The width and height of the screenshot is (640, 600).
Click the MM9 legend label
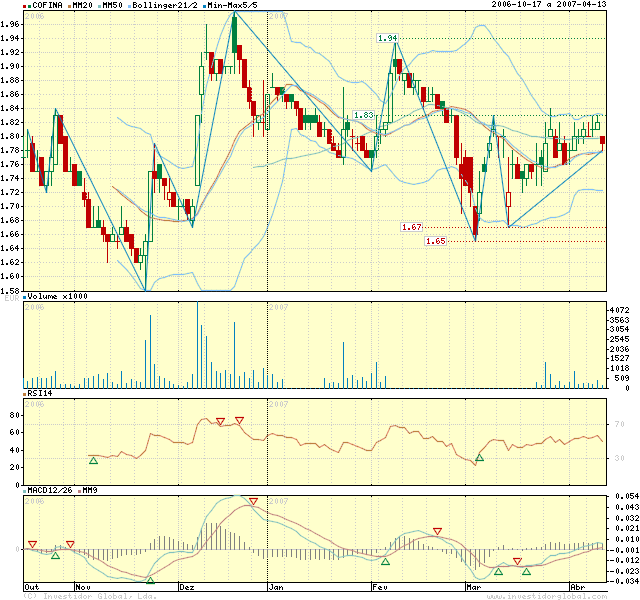point(88,490)
